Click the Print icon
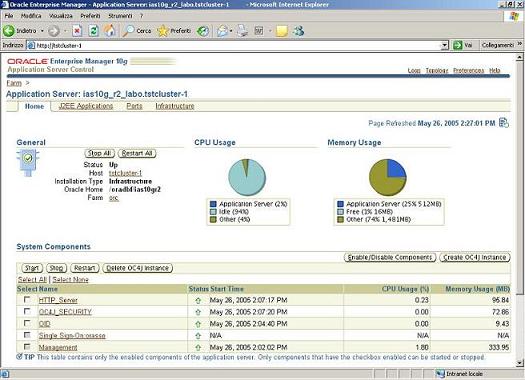The width and height of the screenshot is (525, 380). 242,31
